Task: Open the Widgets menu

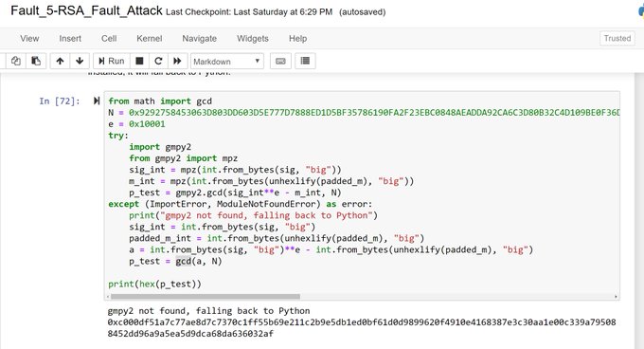Action: (253, 38)
